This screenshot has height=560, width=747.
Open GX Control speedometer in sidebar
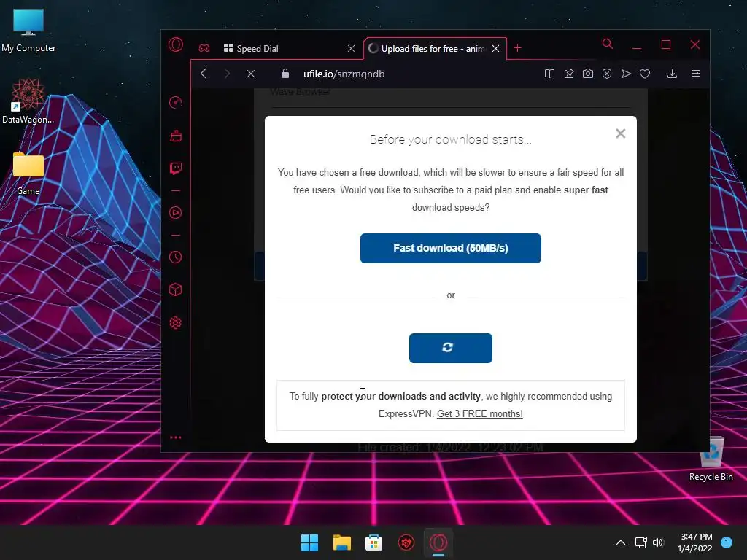(x=175, y=102)
